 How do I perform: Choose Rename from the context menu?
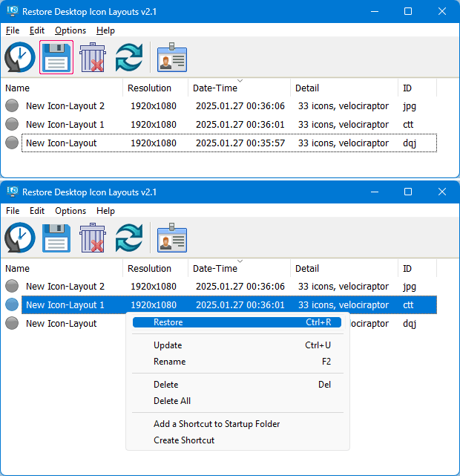(x=169, y=362)
